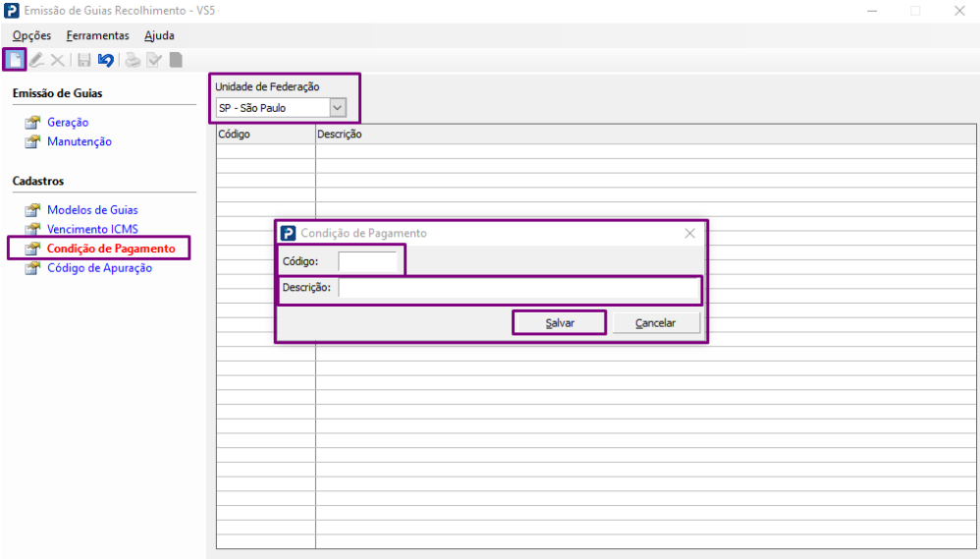
Task: Open Código de Apuração link
Action: click(99, 268)
